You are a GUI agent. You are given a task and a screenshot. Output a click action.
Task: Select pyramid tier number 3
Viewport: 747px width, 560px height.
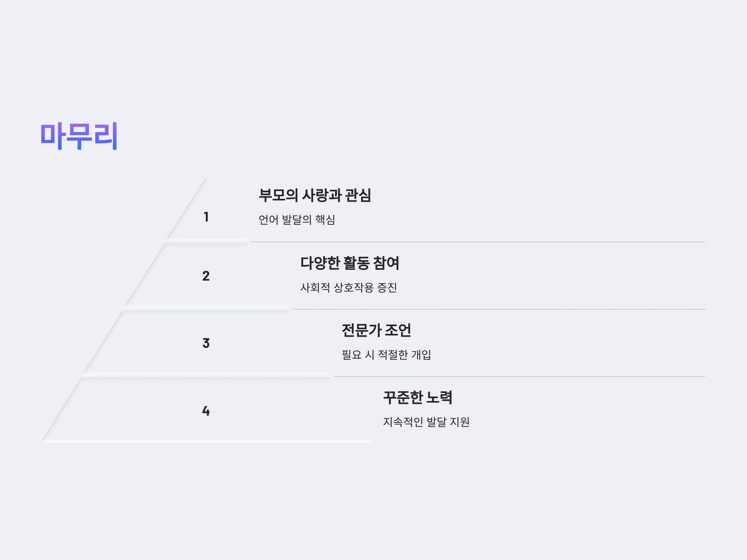206,343
